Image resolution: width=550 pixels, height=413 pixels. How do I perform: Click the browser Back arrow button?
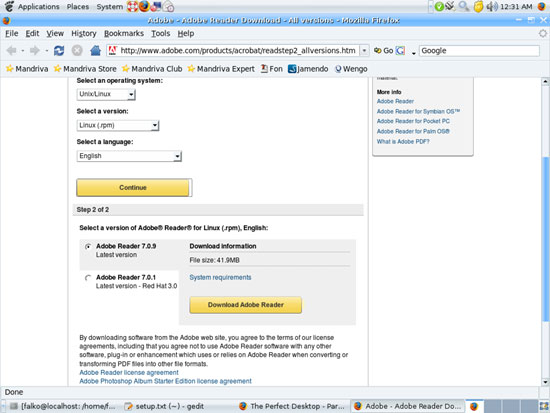point(12,51)
